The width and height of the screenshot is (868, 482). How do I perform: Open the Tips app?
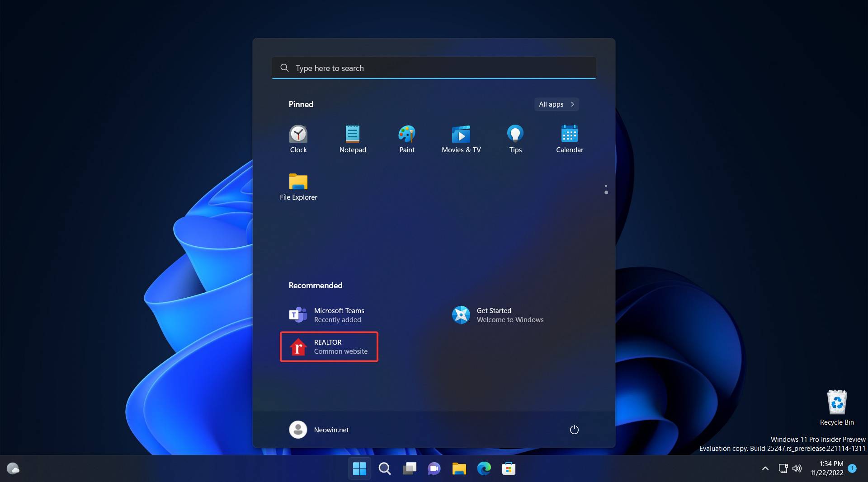pos(515,138)
